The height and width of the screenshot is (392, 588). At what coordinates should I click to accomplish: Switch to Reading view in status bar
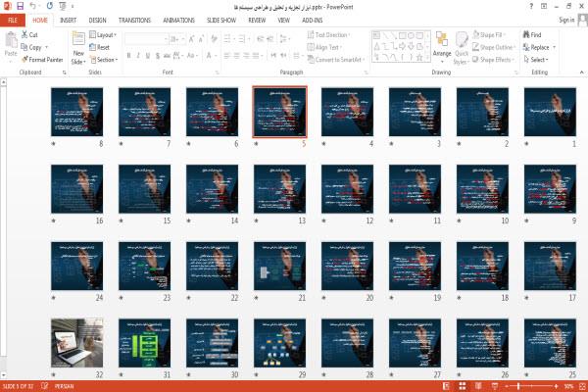(478, 386)
